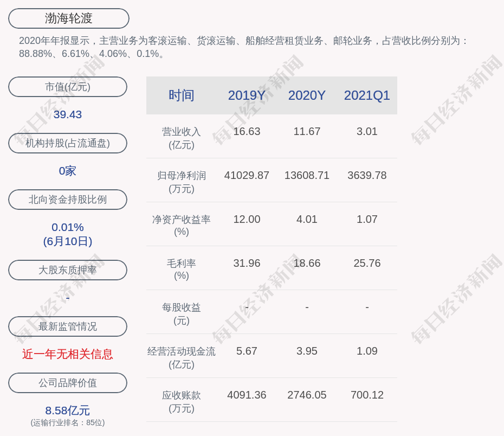The height and width of the screenshot is (436, 504).
Task: Click the 渤海轮渡 company name pill
Action: tap(69, 18)
